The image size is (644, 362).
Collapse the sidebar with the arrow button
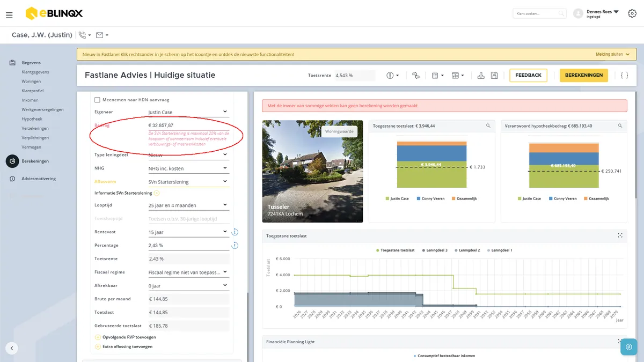(12, 348)
